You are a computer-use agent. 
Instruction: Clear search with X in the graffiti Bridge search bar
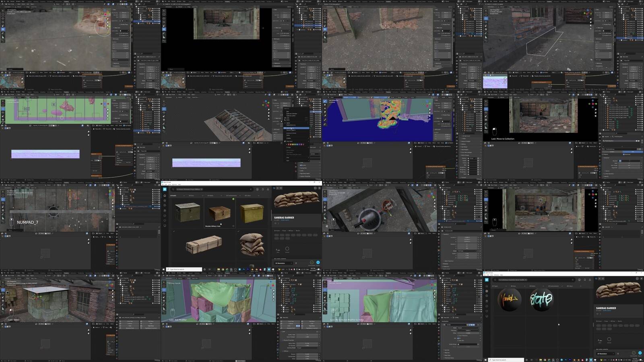tap(573, 280)
